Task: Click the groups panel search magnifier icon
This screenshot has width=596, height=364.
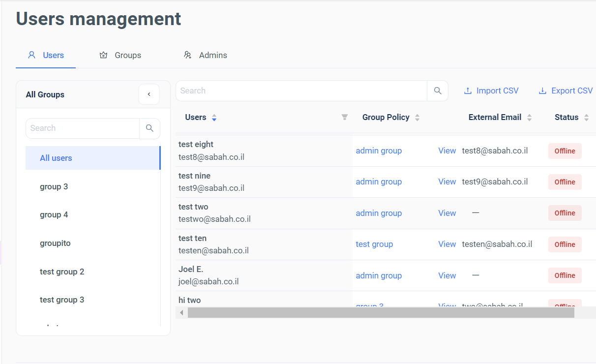Action: tap(150, 128)
